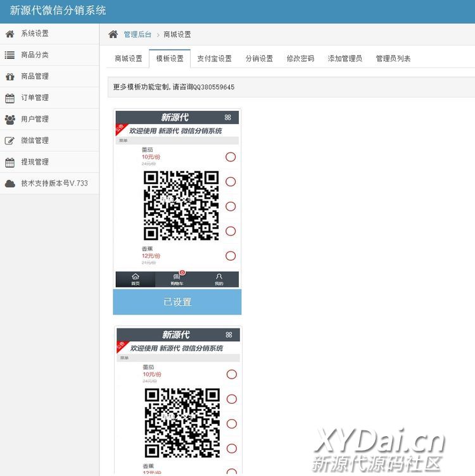Select the circle beside first template's 番茄 item
This screenshot has width=475, height=476.
click(x=231, y=157)
